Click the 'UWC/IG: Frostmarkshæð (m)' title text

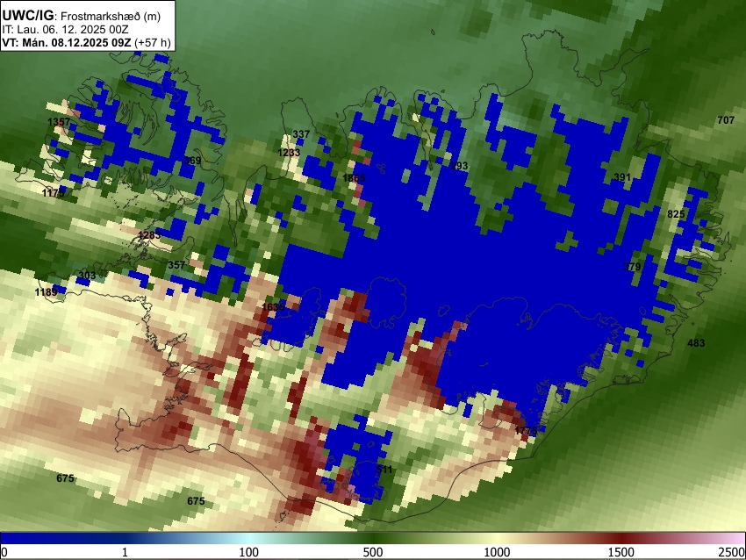point(82,16)
